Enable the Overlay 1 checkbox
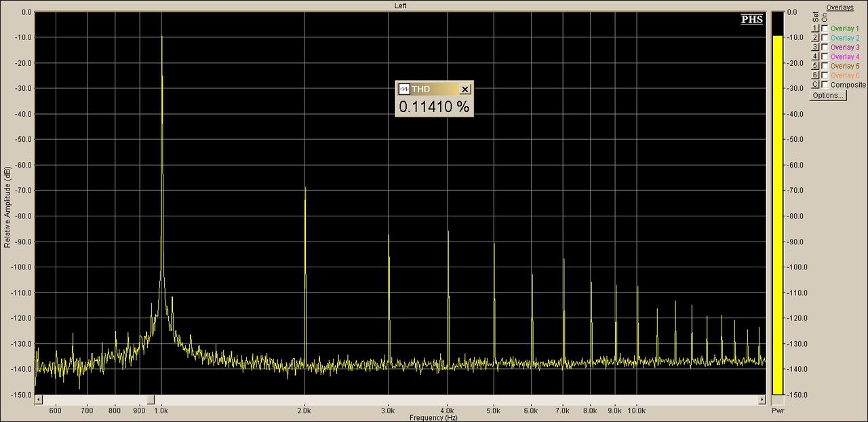The width and height of the screenshot is (868, 422). pyautogui.click(x=825, y=28)
